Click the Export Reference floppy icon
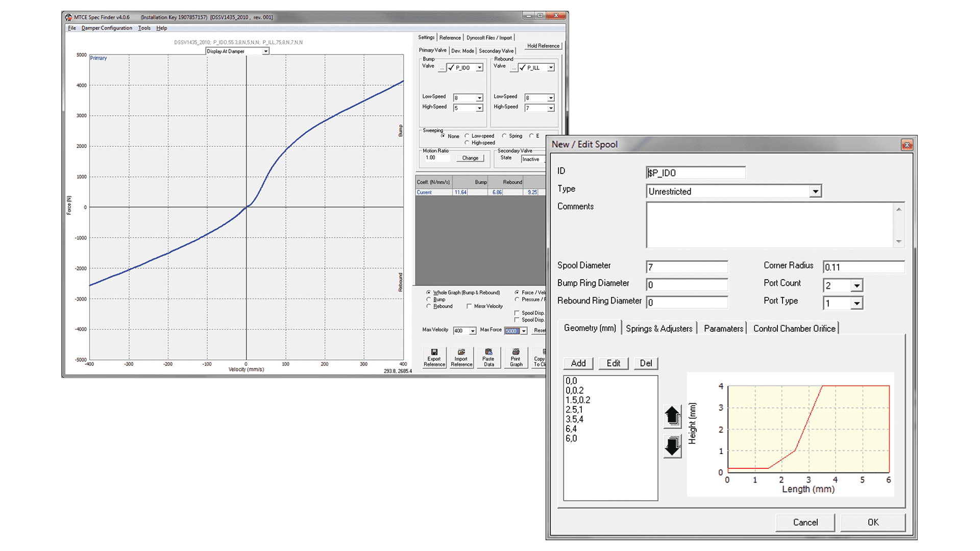The image size is (980, 551). 434,352
